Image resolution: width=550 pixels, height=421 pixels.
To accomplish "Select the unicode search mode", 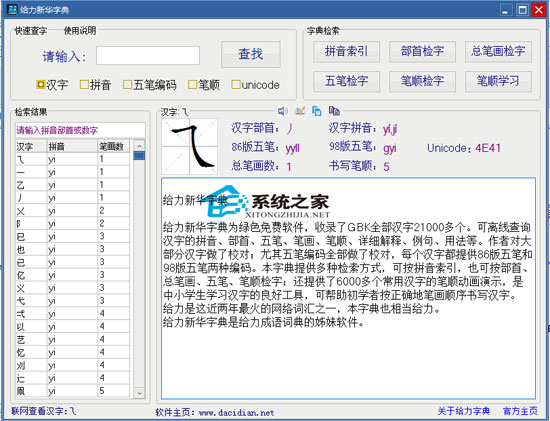I will coord(256,85).
